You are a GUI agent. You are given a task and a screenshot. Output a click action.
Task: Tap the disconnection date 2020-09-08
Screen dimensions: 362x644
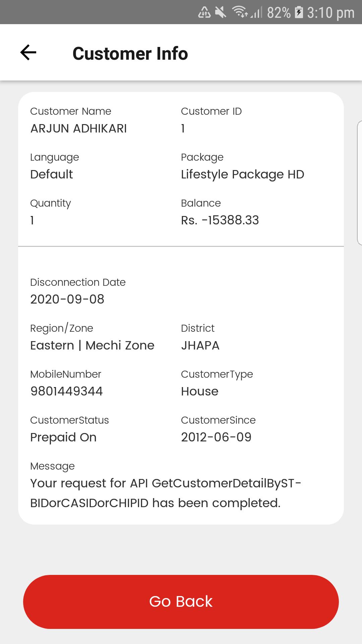point(67,299)
